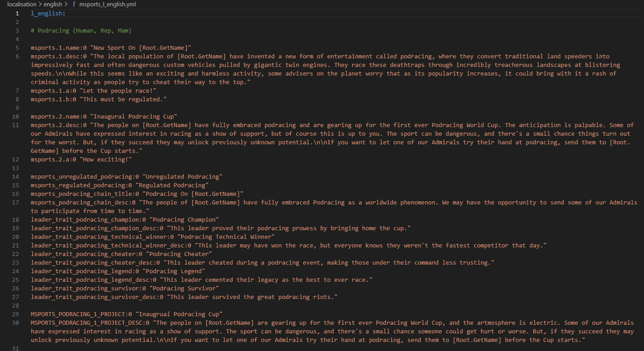Open the localisation breadcrumb folder

tap(22, 4)
